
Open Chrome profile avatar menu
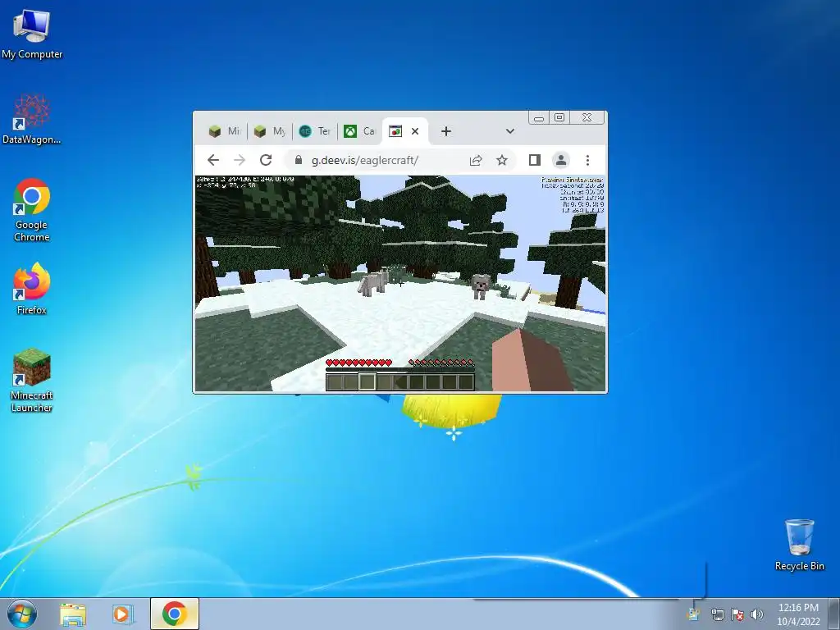(x=561, y=160)
